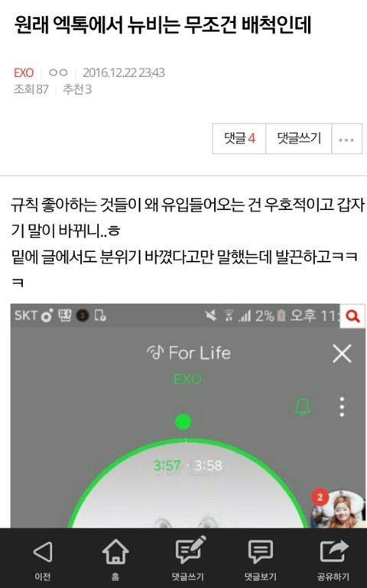Tap the back arrow 이전 icon

pyautogui.click(x=43, y=552)
